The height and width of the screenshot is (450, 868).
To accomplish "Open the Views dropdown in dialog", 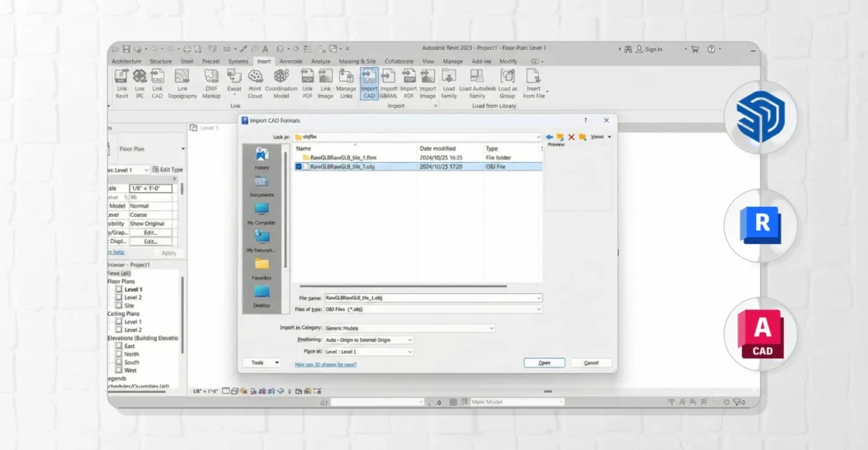I will (601, 136).
